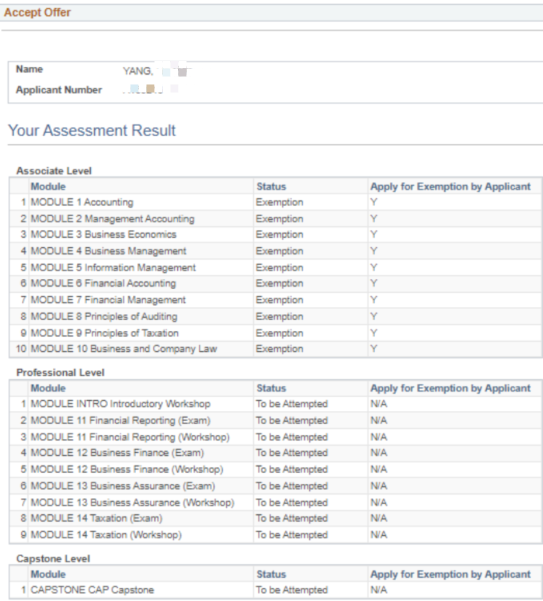Select the Module column header in Associate Level
The height and width of the screenshot is (601, 543).
point(48,187)
